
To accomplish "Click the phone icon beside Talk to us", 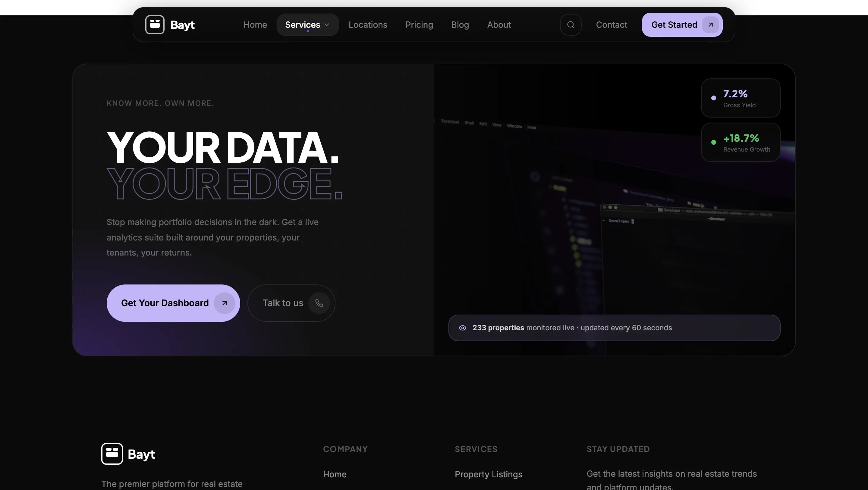I will [x=319, y=303].
